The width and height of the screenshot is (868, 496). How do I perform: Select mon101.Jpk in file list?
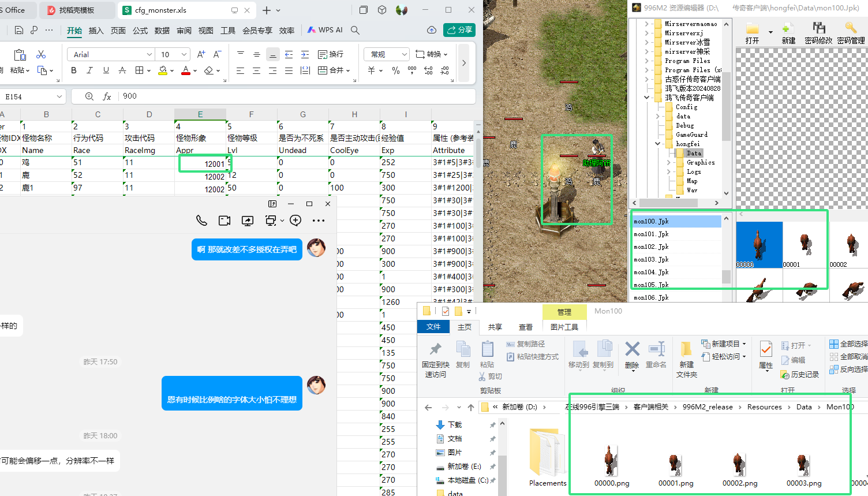coord(676,234)
